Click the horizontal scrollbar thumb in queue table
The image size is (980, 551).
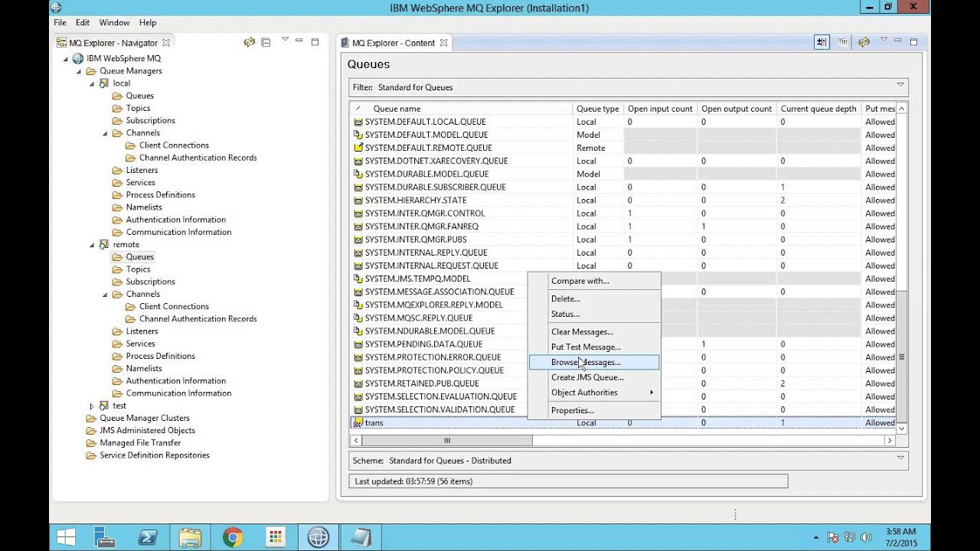click(x=447, y=441)
